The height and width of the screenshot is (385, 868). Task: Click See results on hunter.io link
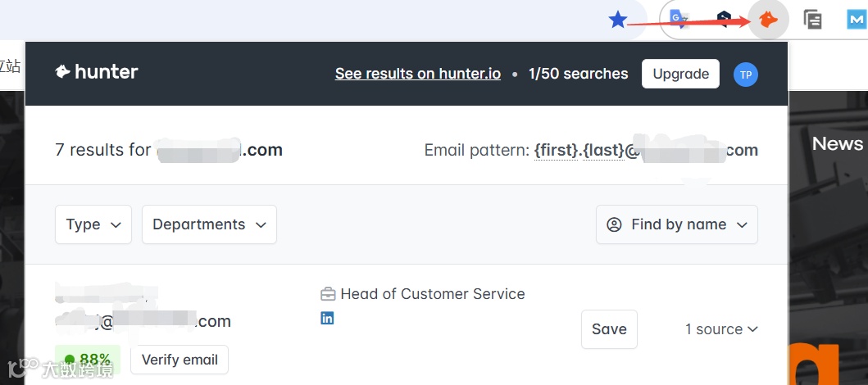tap(418, 74)
